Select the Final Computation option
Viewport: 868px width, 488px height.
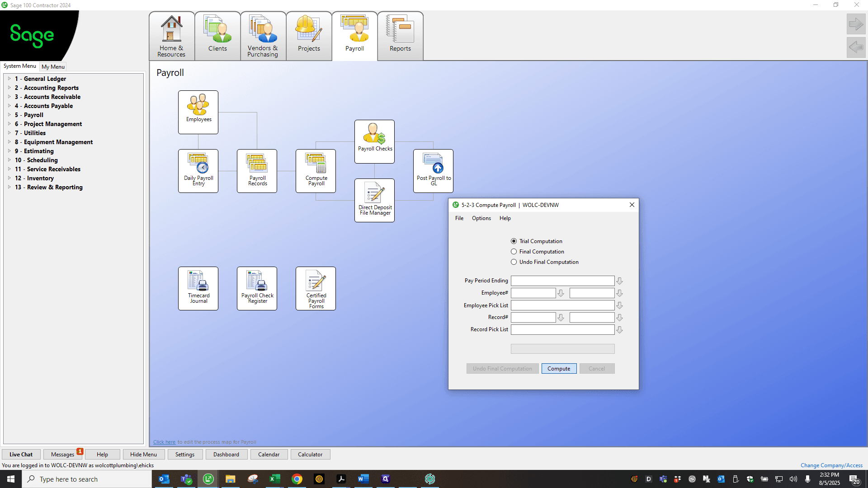[514, 252]
